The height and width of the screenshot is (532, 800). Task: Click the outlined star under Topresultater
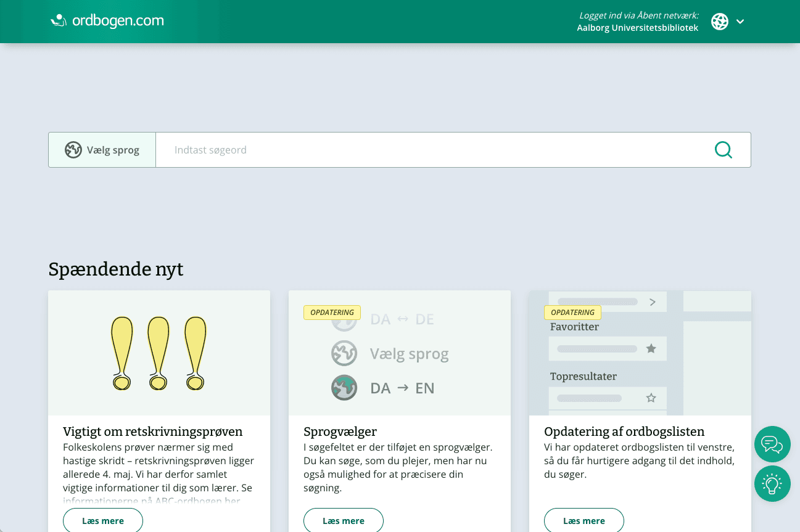(651, 398)
